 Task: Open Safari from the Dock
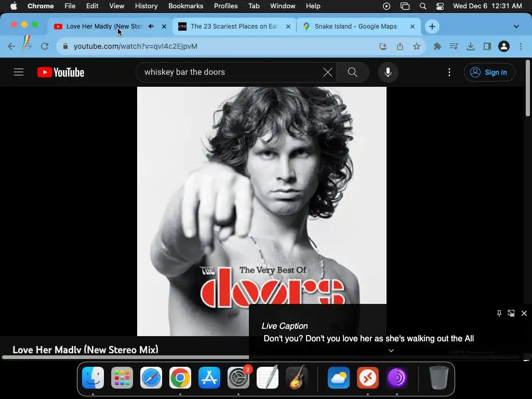(151, 377)
